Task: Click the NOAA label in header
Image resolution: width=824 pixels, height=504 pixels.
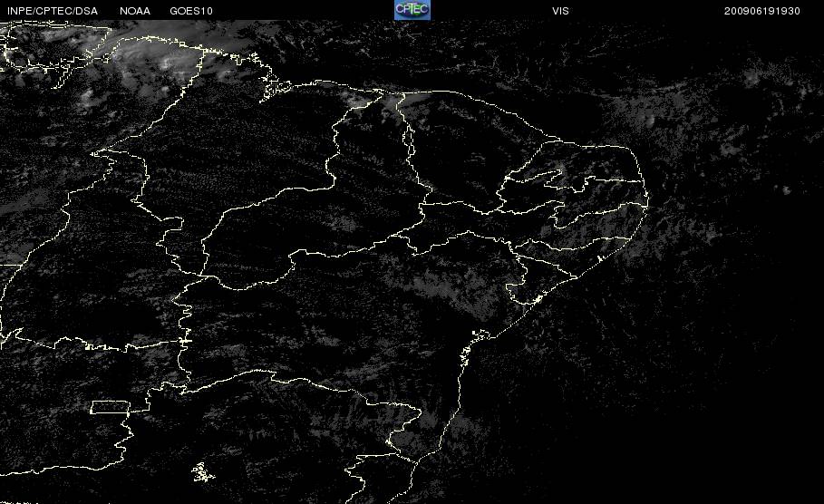Action: (x=135, y=11)
